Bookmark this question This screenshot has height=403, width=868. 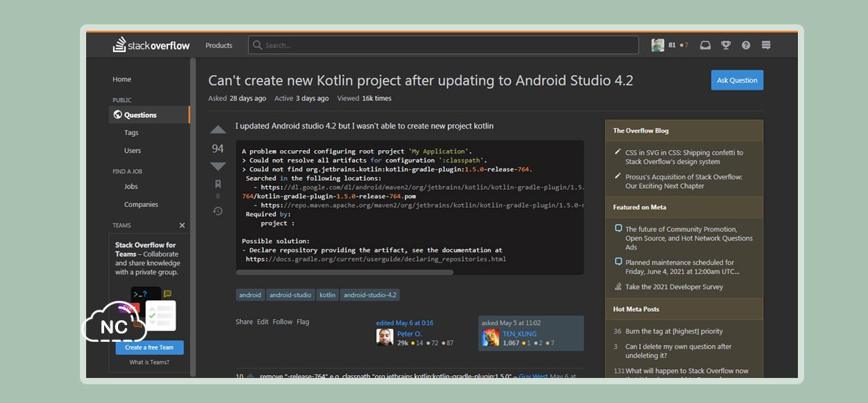point(218,184)
